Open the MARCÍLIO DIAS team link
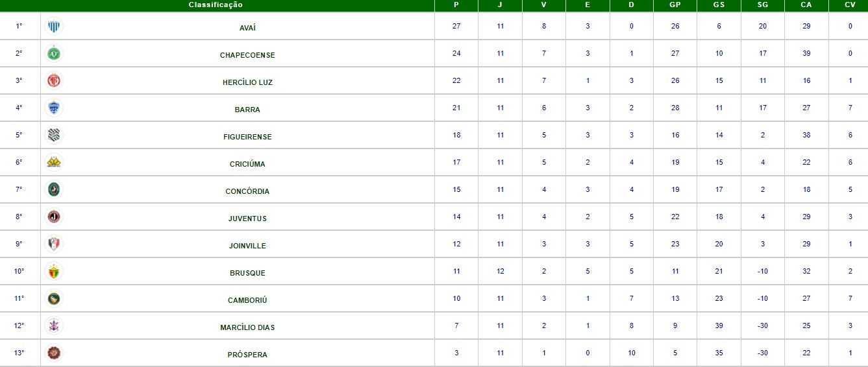The image size is (868, 367). 247,327
